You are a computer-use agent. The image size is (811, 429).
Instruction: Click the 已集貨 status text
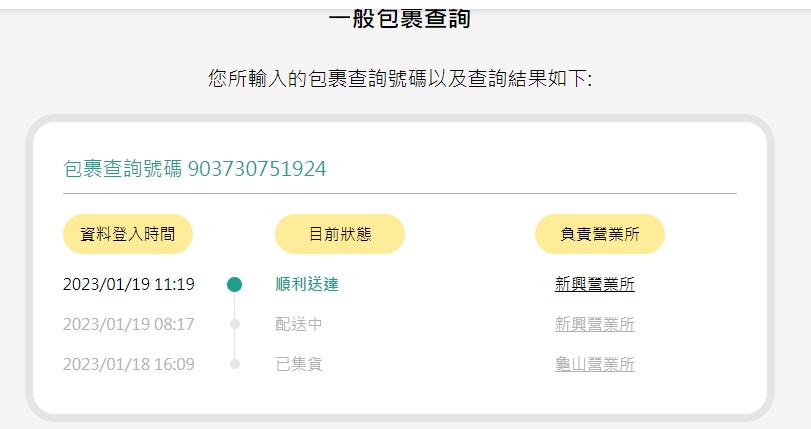298,364
